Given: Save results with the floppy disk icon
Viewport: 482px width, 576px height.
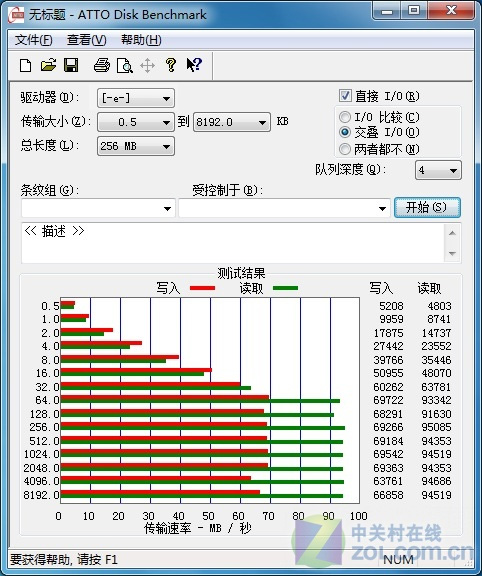Looking at the screenshot, I should pyautogui.click(x=71, y=65).
